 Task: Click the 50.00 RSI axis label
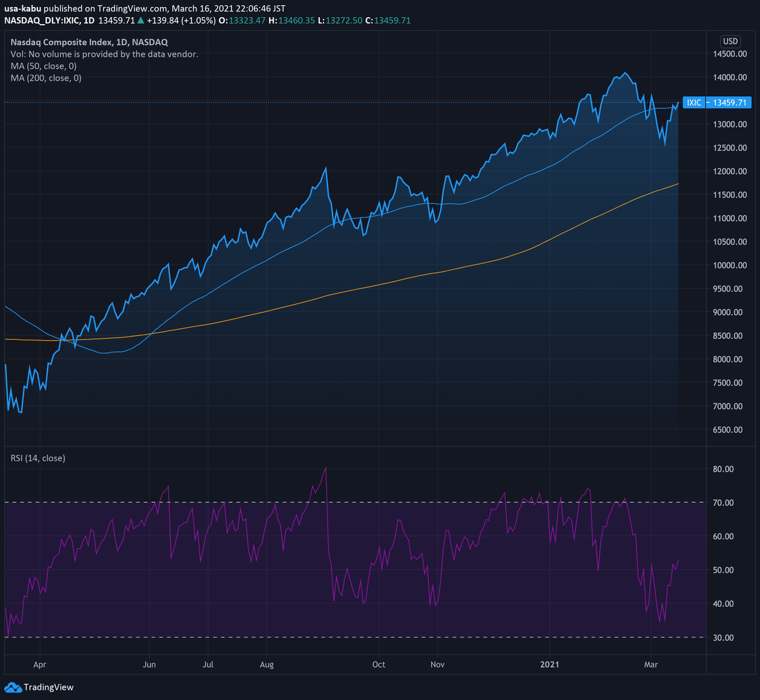coord(723,570)
